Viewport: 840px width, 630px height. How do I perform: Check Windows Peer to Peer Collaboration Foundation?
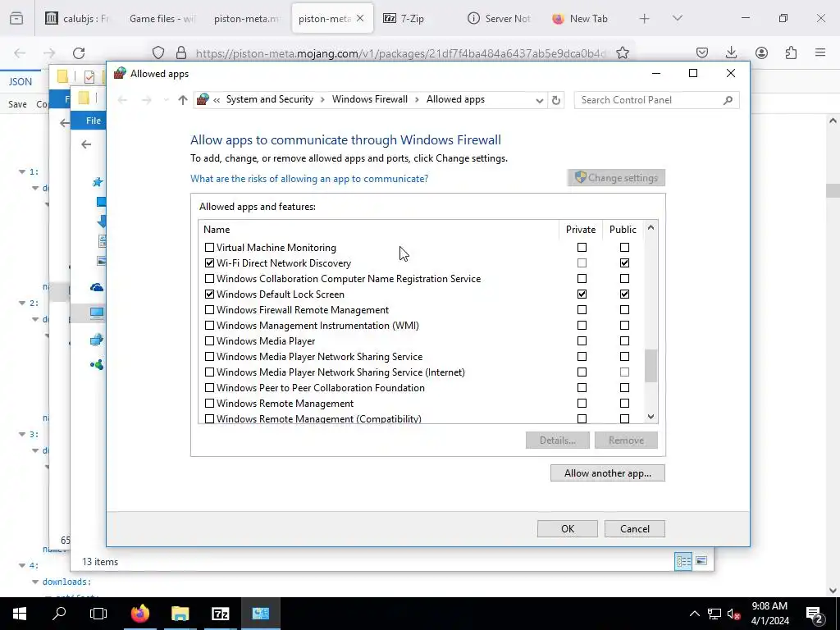[209, 388]
